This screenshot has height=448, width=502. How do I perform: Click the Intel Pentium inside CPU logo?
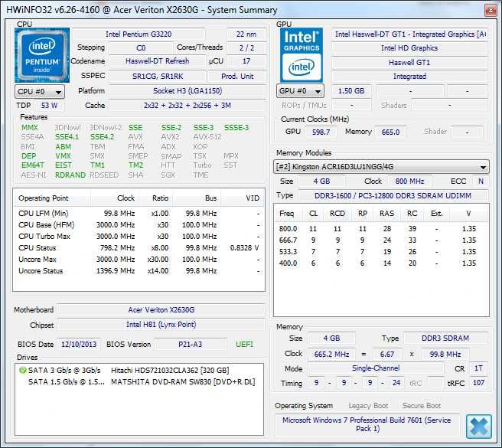42,55
